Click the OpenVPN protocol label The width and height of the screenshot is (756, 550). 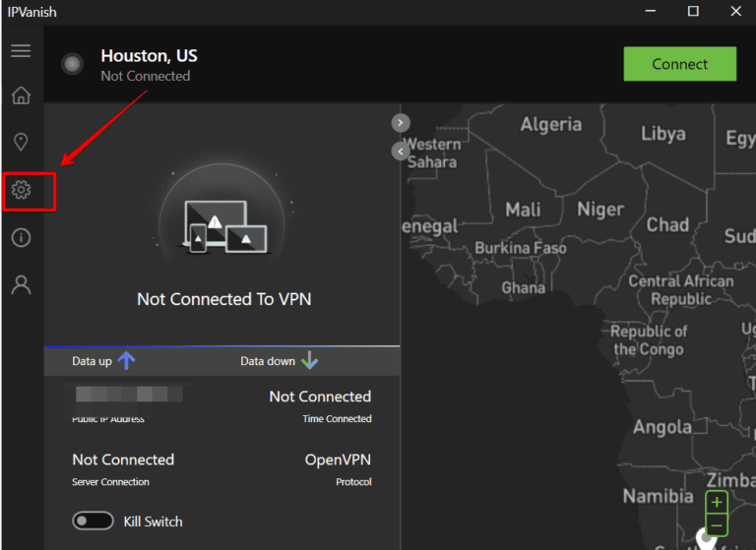click(338, 459)
